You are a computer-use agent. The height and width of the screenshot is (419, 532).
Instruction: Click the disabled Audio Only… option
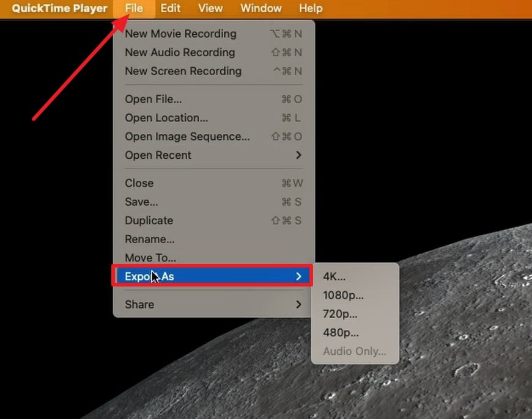(x=355, y=351)
